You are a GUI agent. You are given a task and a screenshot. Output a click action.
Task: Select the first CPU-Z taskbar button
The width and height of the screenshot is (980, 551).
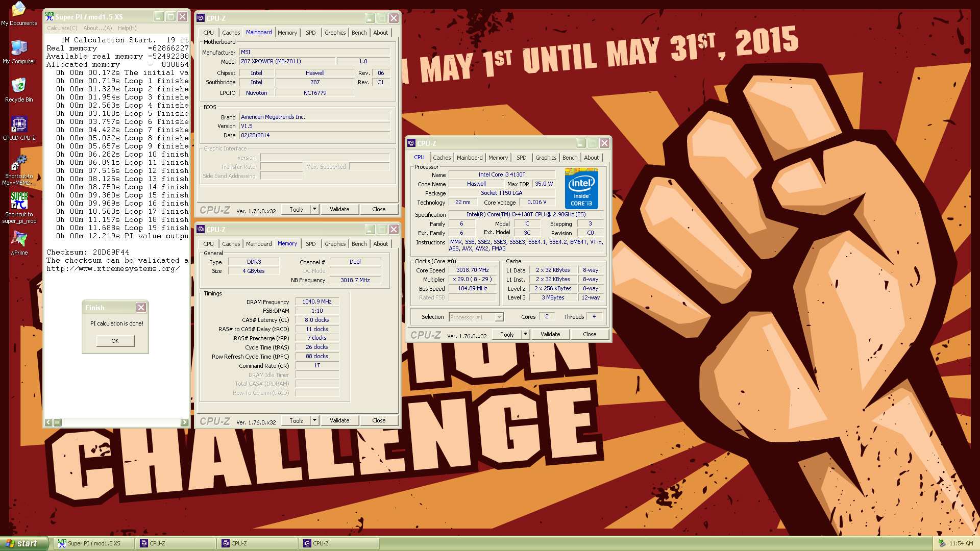click(175, 543)
